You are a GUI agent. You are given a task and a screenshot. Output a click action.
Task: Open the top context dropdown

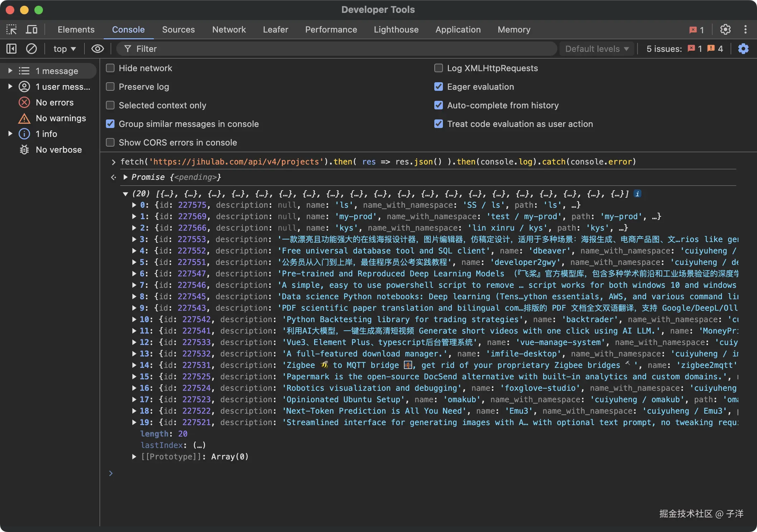point(64,49)
